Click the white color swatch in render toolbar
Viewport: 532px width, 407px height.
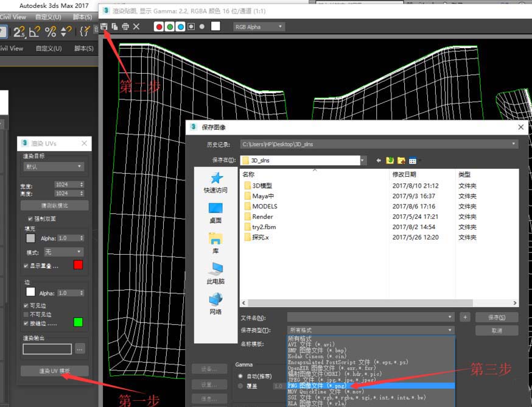pos(215,26)
